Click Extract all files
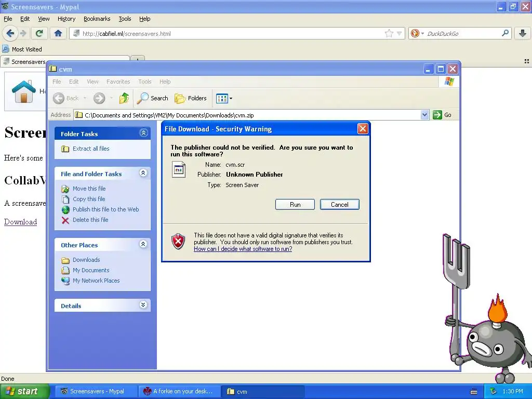 [x=90, y=149]
